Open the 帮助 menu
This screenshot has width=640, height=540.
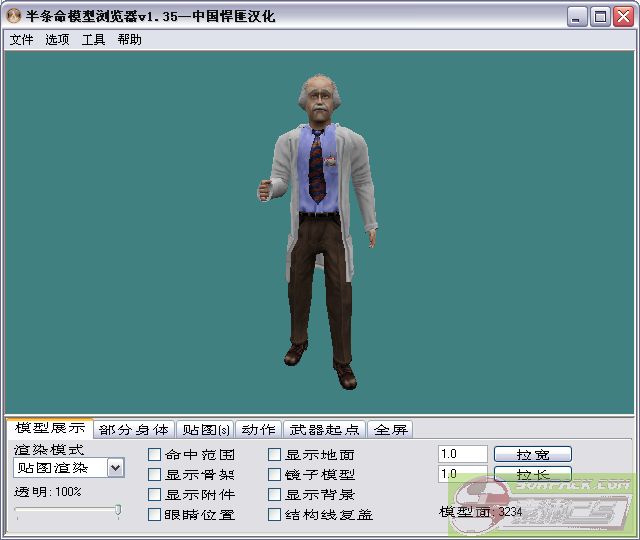click(x=129, y=40)
